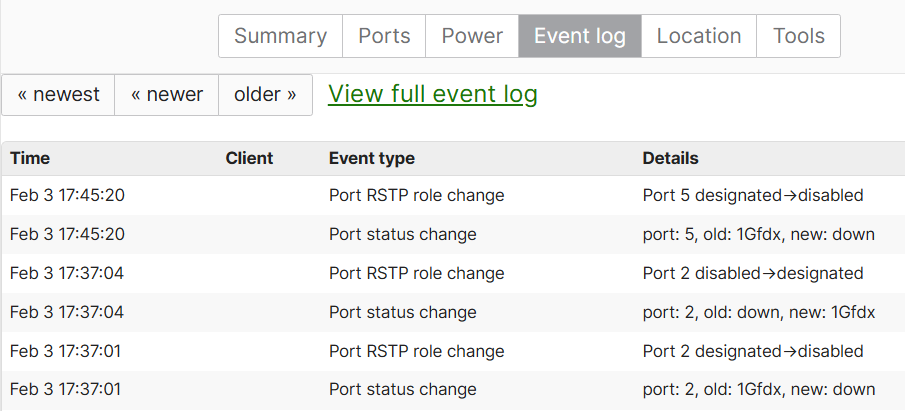
Task: Select the Power tab
Action: tap(472, 36)
